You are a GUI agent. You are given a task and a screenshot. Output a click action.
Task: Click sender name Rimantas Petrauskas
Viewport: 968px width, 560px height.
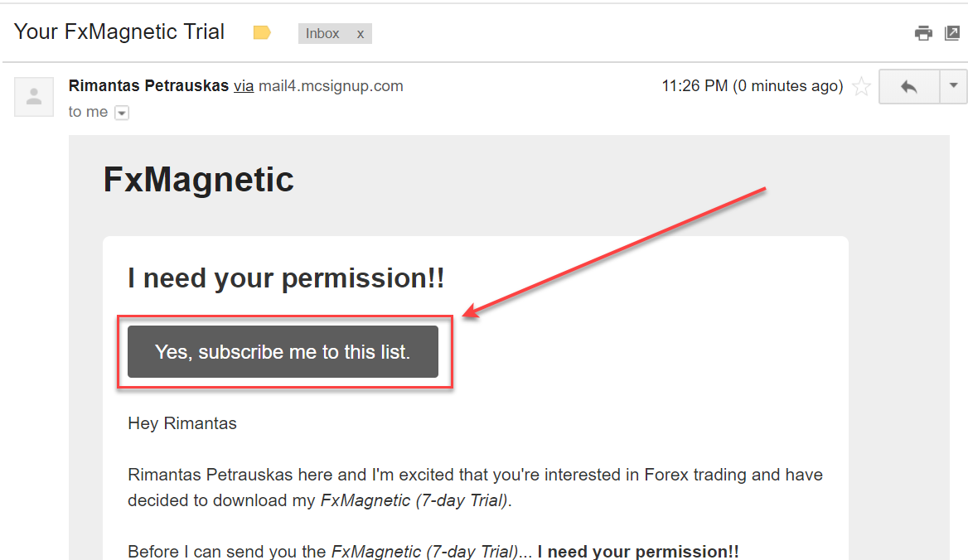[x=148, y=85]
